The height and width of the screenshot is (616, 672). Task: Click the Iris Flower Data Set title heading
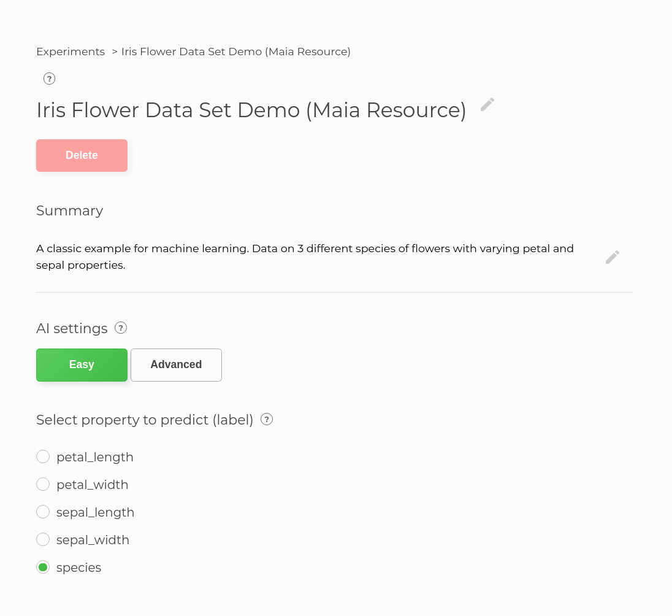click(251, 110)
